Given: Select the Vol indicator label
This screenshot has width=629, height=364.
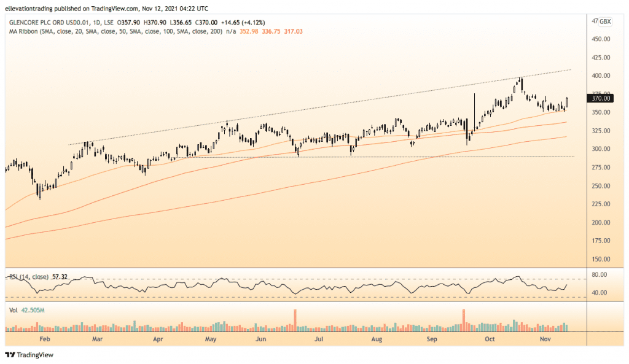Looking at the screenshot, I should pos(14,310).
